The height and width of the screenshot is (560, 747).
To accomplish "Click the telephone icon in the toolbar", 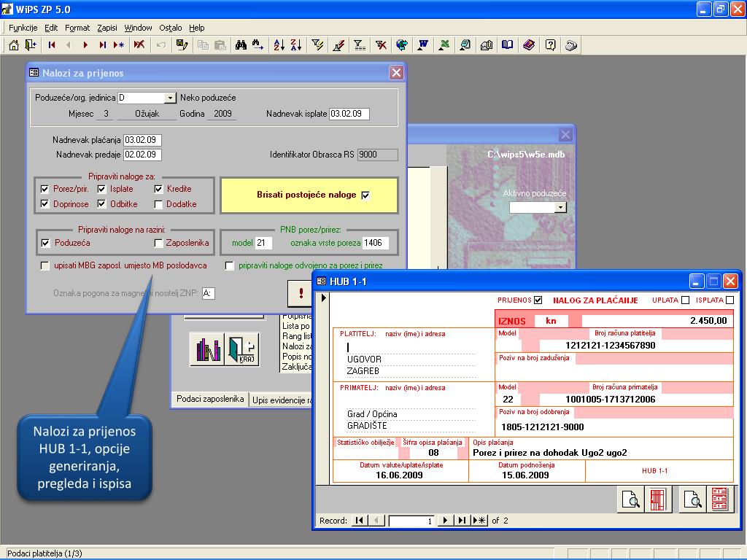I will 571,45.
